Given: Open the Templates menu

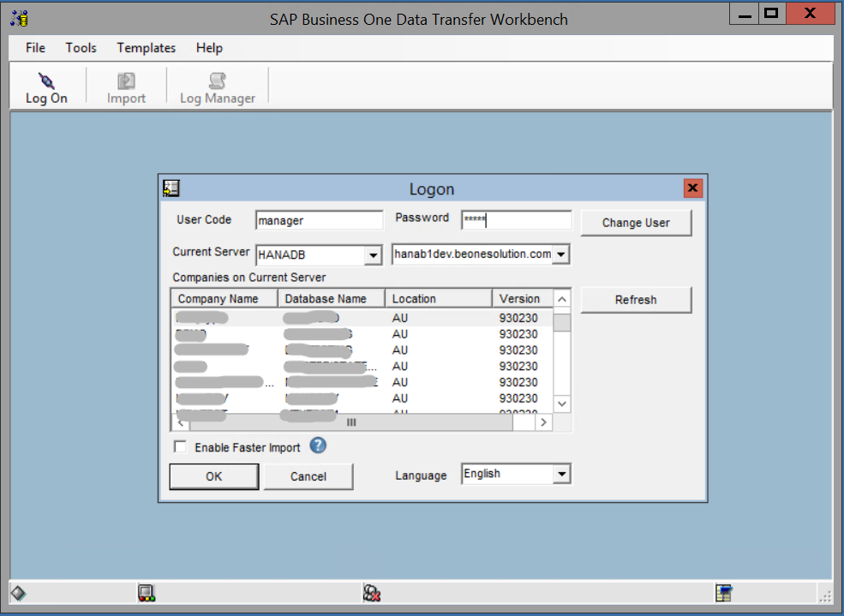Looking at the screenshot, I should pos(147,48).
